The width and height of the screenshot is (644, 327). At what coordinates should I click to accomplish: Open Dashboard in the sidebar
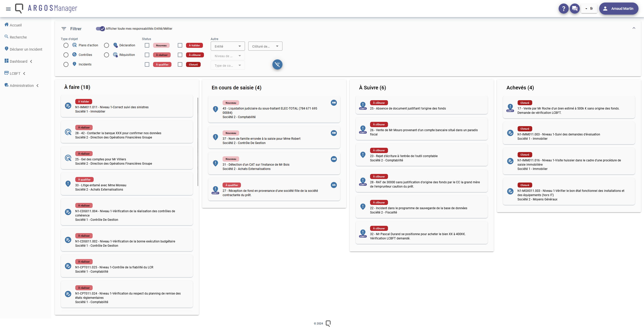pyautogui.click(x=18, y=61)
